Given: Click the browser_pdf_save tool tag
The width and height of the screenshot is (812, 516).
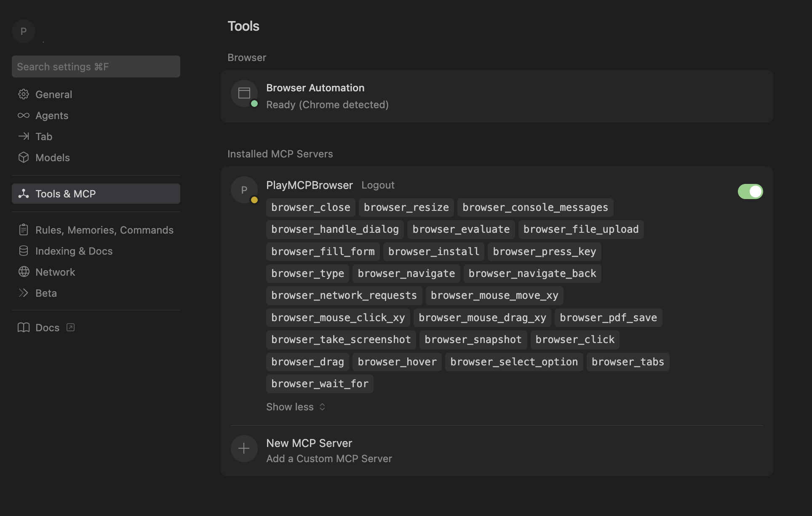Looking at the screenshot, I should coord(608,317).
